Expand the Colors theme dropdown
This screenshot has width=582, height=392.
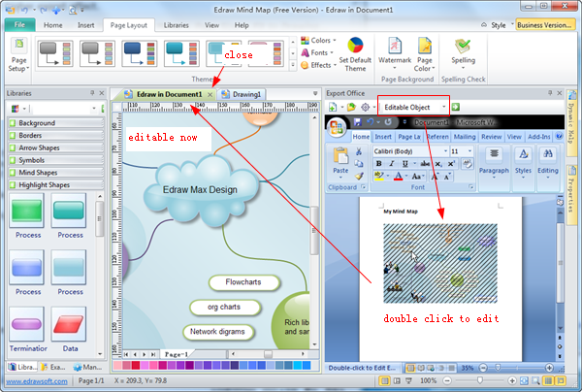319,41
